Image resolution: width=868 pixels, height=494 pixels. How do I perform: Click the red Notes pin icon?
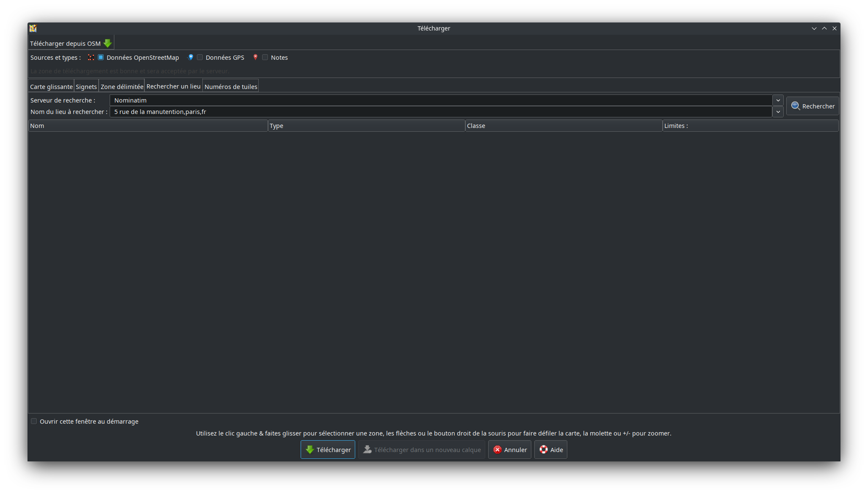255,57
